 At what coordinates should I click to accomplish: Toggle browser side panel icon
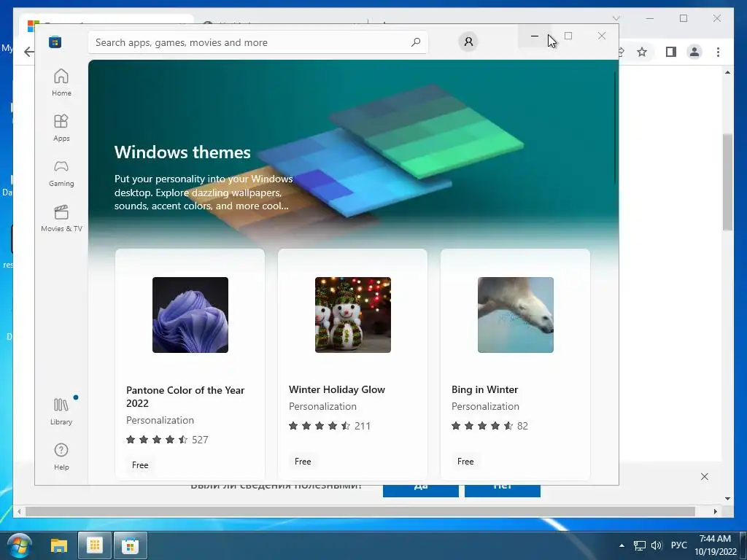click(671, 52)
